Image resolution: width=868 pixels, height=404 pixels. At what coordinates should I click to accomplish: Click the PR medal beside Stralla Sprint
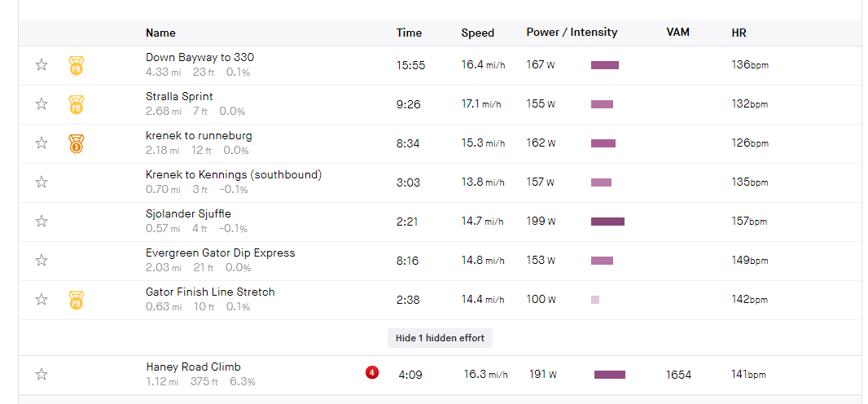(x=76, y=105)
